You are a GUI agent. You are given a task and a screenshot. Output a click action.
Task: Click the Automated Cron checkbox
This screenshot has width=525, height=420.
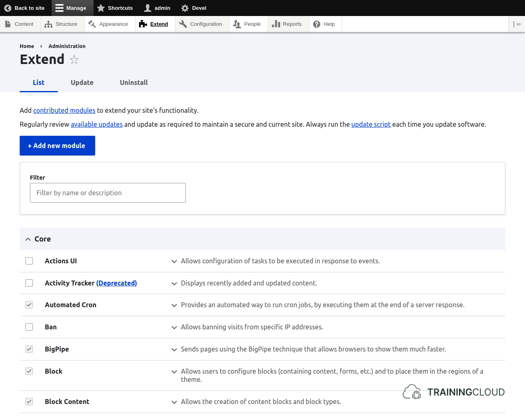29,305
